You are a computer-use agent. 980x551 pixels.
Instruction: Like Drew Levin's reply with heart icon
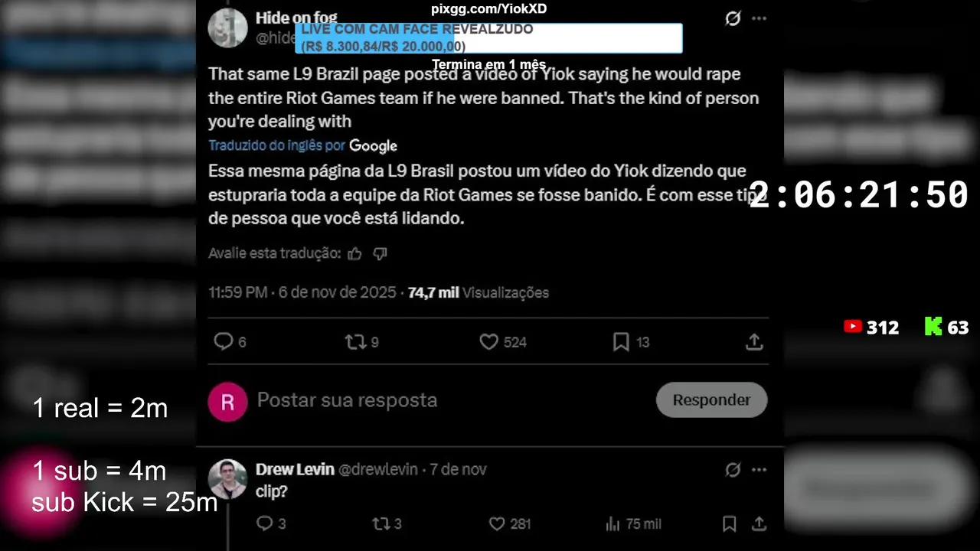pos(497,523)
